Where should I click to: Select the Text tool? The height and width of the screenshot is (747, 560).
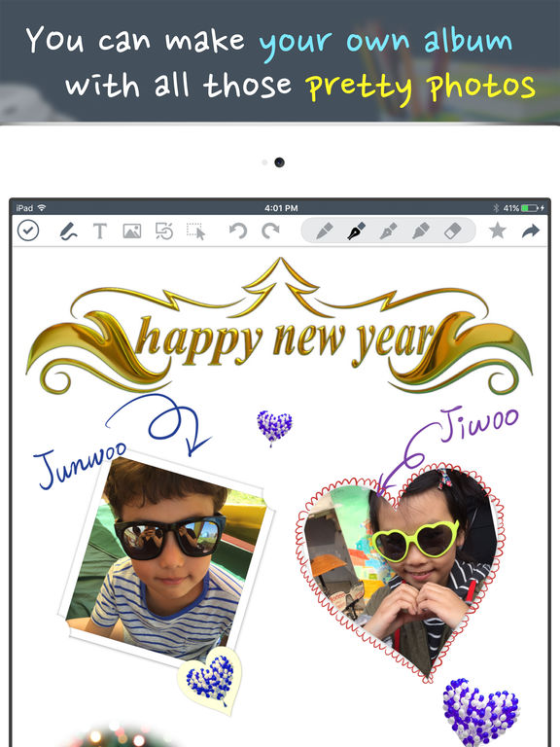tap(100, 231)
